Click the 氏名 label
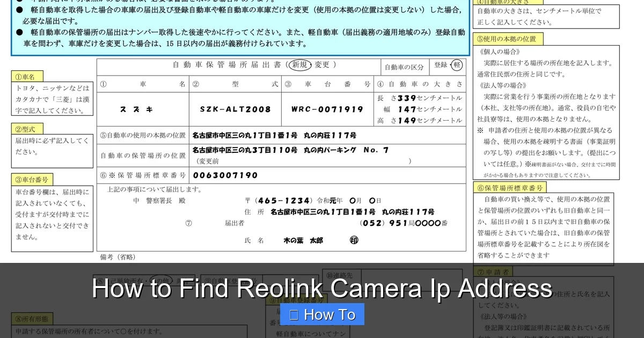Image resolution: width=644 pixels, height=338 pixels. point(254,241)
